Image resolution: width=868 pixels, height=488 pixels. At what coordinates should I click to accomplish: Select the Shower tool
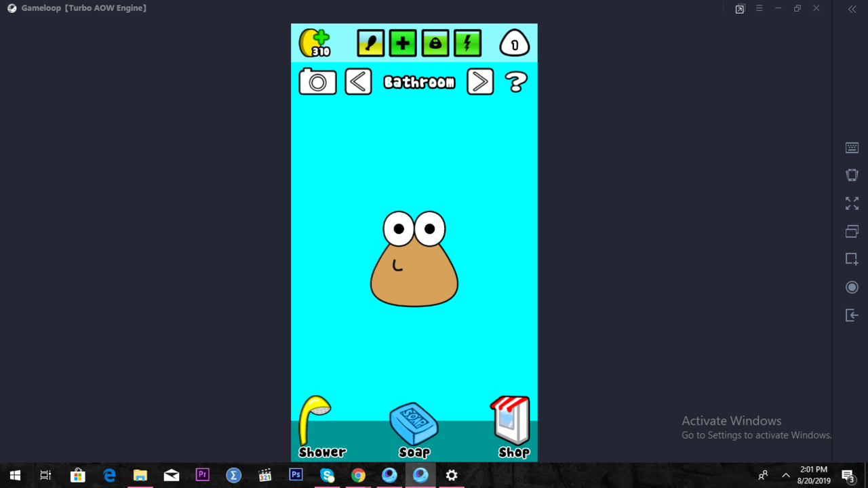pyautogui.click(x=322, y=427)
